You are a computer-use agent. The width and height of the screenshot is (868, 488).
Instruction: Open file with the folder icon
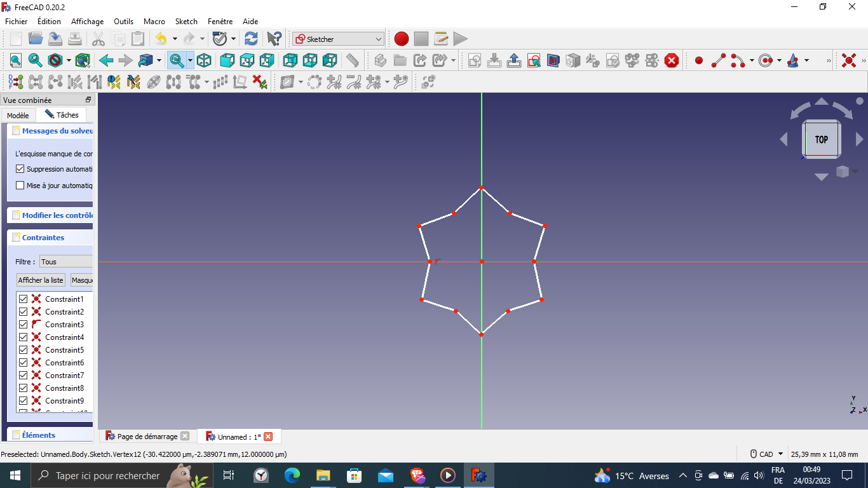(36, 39)
